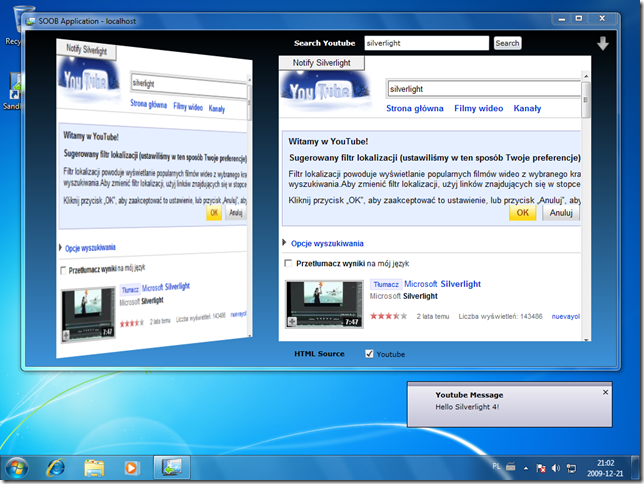644x484 pixels.
Task: Open Microsoft Silverlight video title link in right panel
Action: click(x=442, y=284)
